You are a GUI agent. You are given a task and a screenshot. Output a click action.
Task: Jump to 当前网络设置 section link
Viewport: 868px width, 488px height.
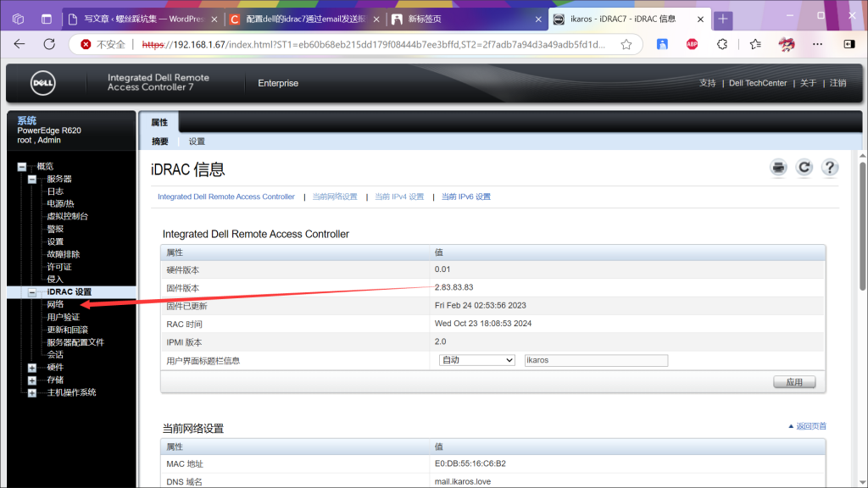point(334,197)
